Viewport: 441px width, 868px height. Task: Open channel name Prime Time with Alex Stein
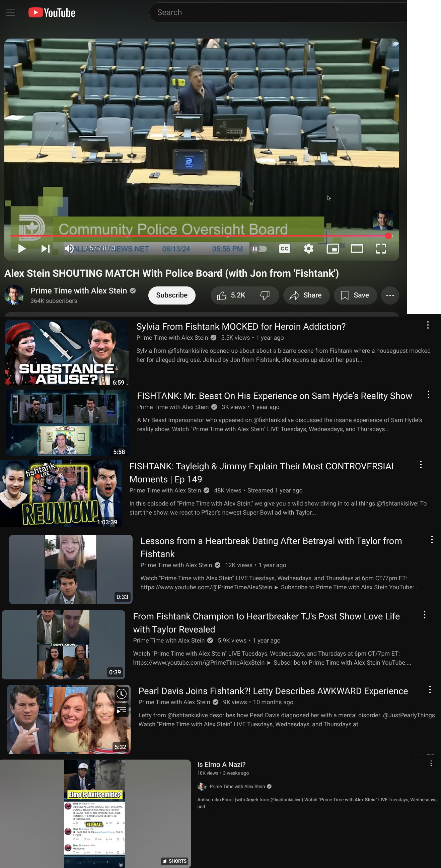78,291
